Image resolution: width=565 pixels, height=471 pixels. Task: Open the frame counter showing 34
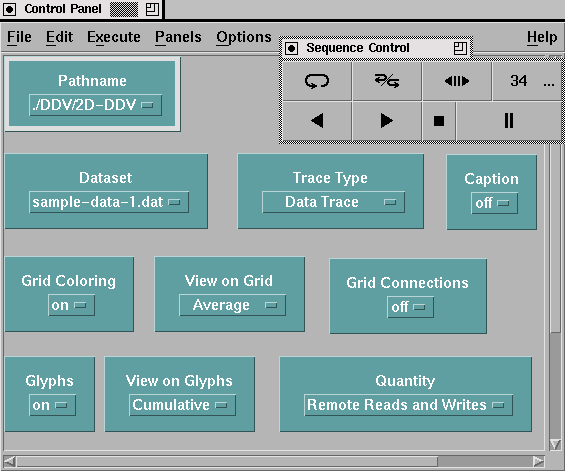tap(526, 81)
